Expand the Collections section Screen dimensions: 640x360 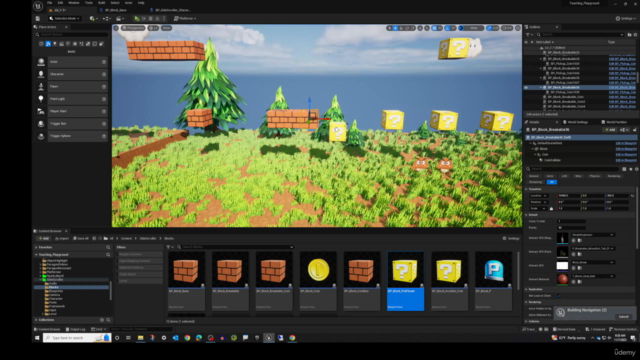click(36, 320)
